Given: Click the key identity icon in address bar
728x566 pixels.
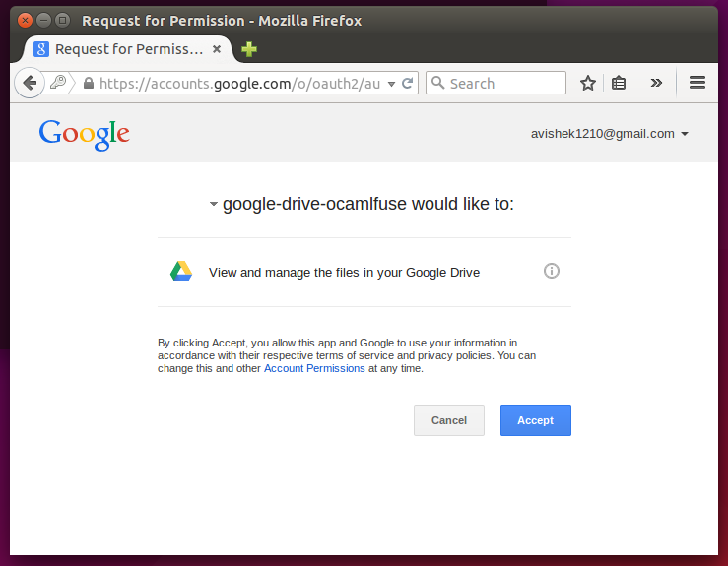Looking at the screenshot, I should 58,83.
